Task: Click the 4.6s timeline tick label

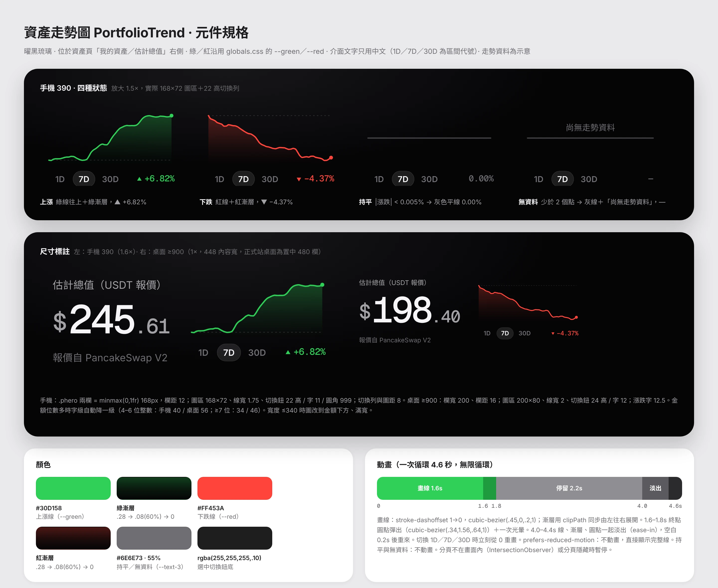Action: tap(675, 506)
